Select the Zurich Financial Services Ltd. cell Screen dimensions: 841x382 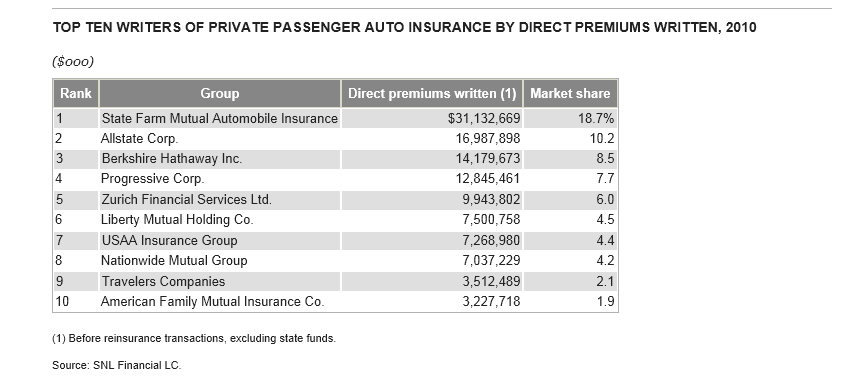coord(219,200)
